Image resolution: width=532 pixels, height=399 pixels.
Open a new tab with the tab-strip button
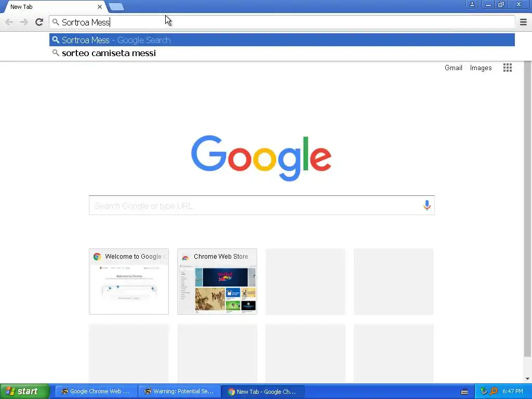pos(116,7)
